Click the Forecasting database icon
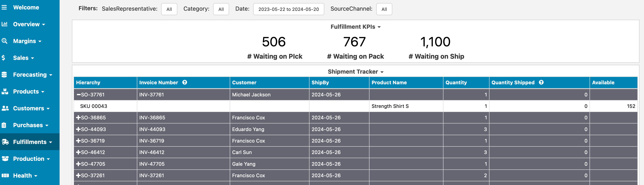Viewport: 644px width, 185px height. click(x=4, y=75)
